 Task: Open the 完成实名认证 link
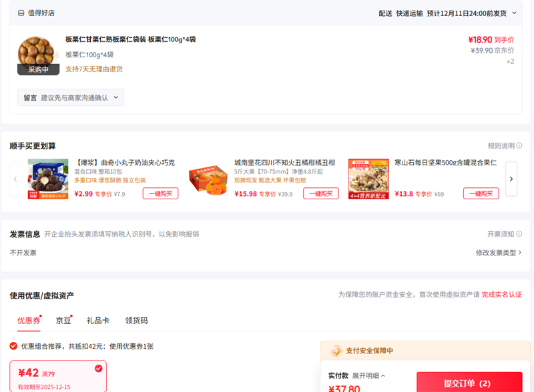tap(501, 295)
